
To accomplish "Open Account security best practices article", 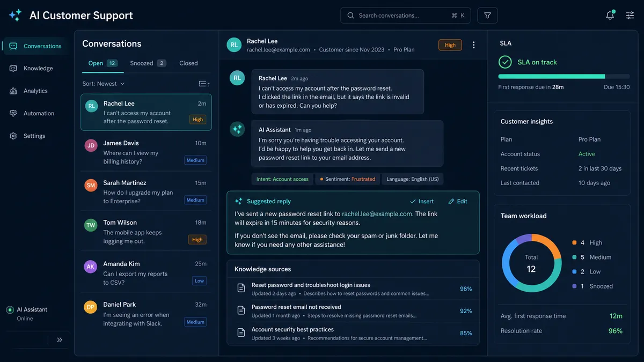I will click(353, 333).
